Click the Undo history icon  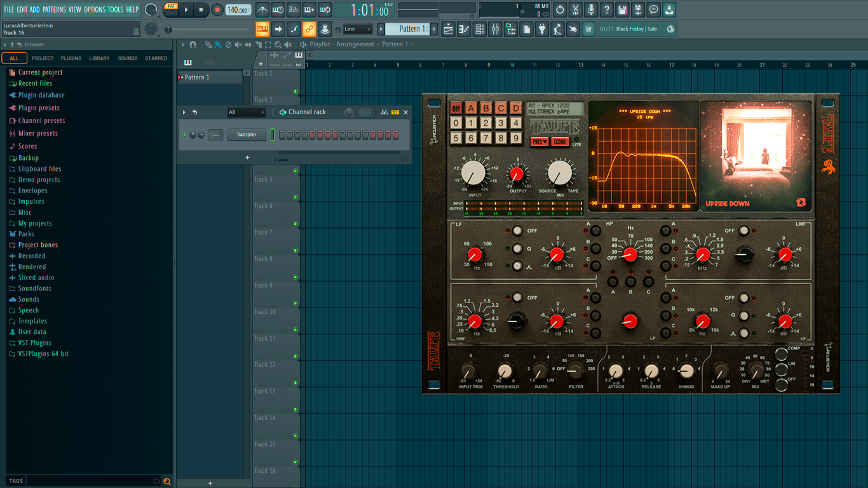click(x=560, y=10)
